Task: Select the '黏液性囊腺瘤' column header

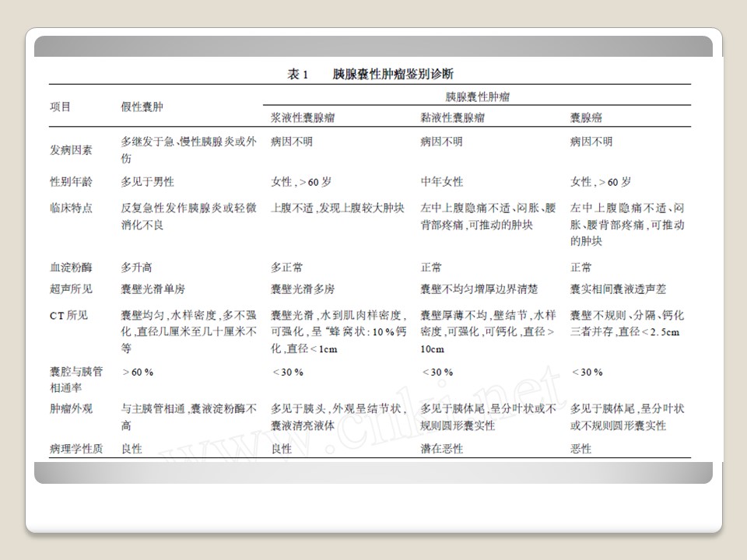Action: pos(453,117)
